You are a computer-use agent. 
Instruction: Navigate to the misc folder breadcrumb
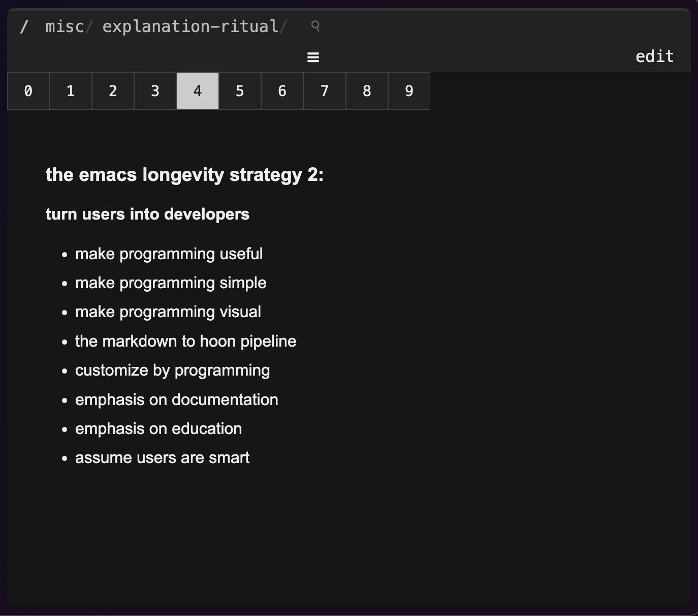pyautogui.click(x=65, y=26)
